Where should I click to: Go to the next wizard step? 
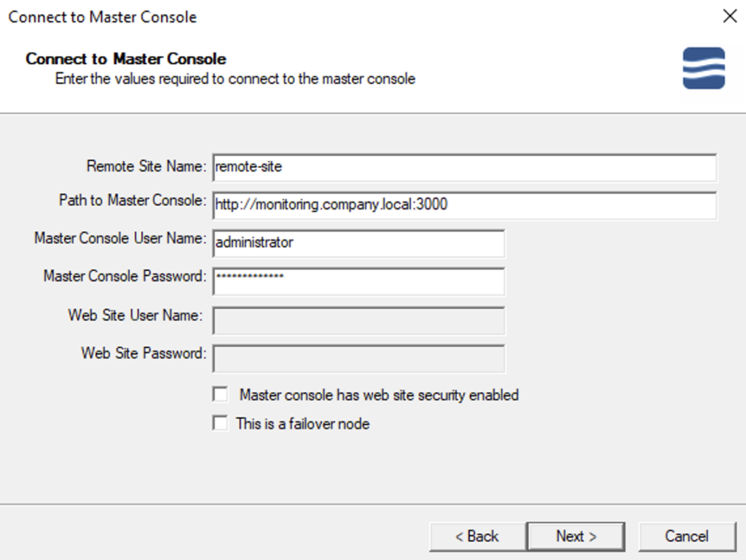click(576, 536)
